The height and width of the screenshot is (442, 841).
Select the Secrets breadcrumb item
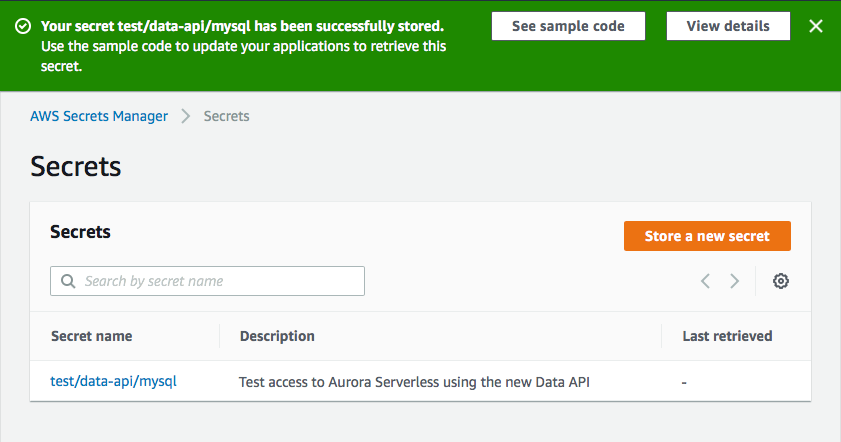pos(226,116)
